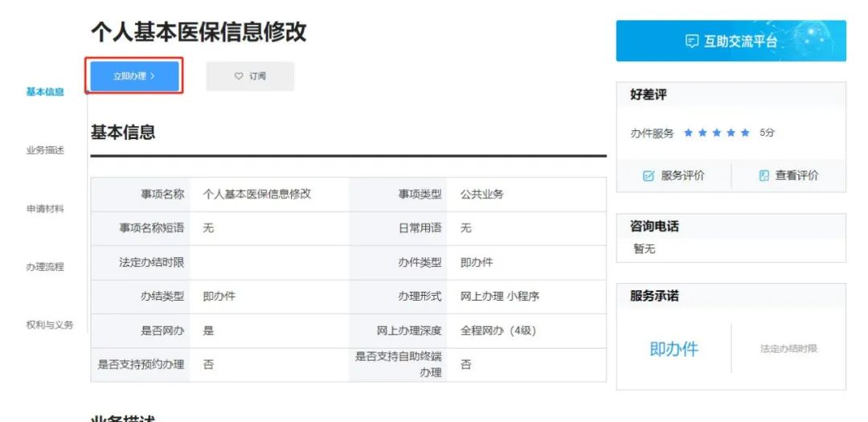Click the blue 即办件 text under 服务承诺
The height and width of the screenshot is (422, 868).
pyautogui.click(x=674, y=349)
